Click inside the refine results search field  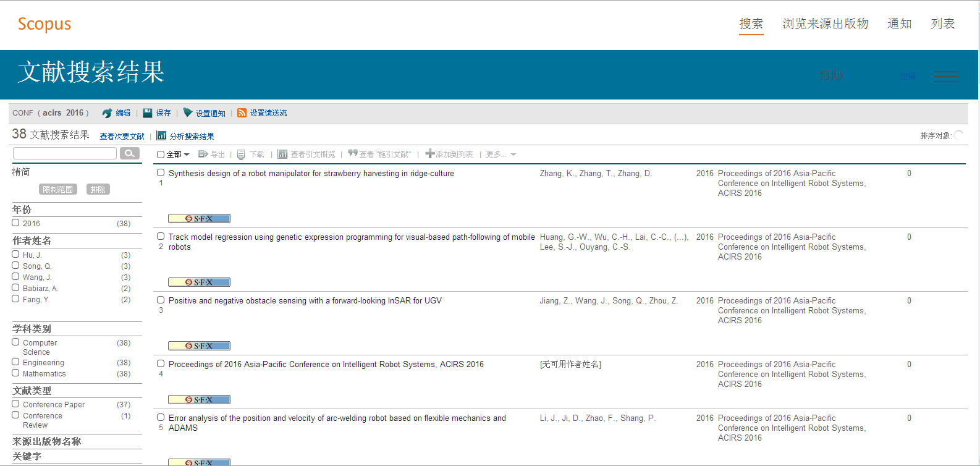(65, 153)
